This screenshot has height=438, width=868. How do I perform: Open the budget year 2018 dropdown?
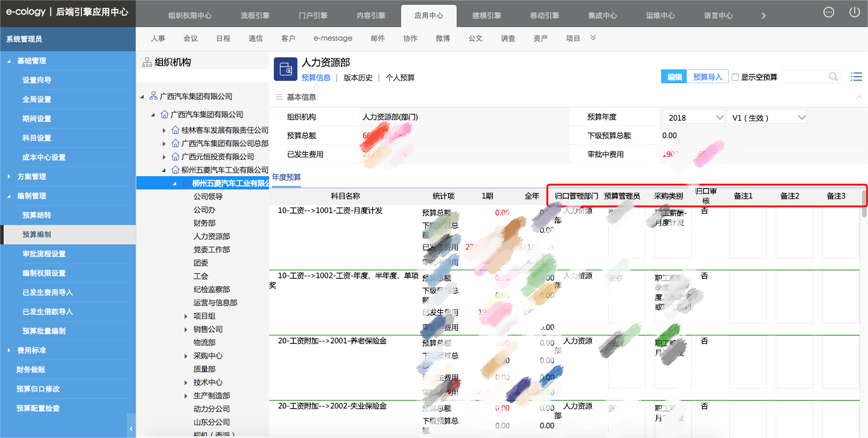coord(693,118)
